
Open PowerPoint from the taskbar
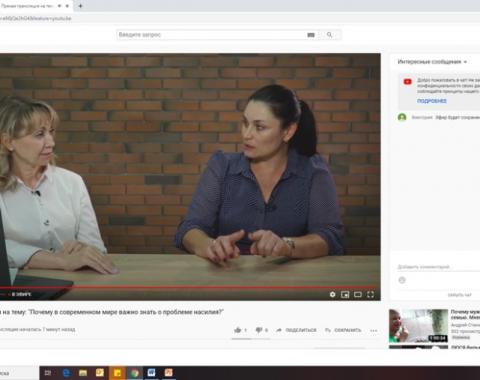pos(169,373)
